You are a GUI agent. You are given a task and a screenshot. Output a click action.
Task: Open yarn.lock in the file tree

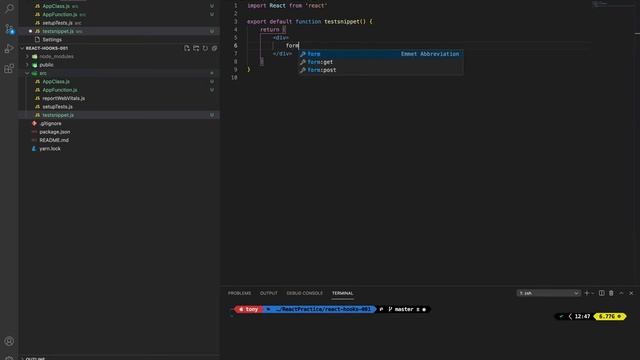coord(50,149)
